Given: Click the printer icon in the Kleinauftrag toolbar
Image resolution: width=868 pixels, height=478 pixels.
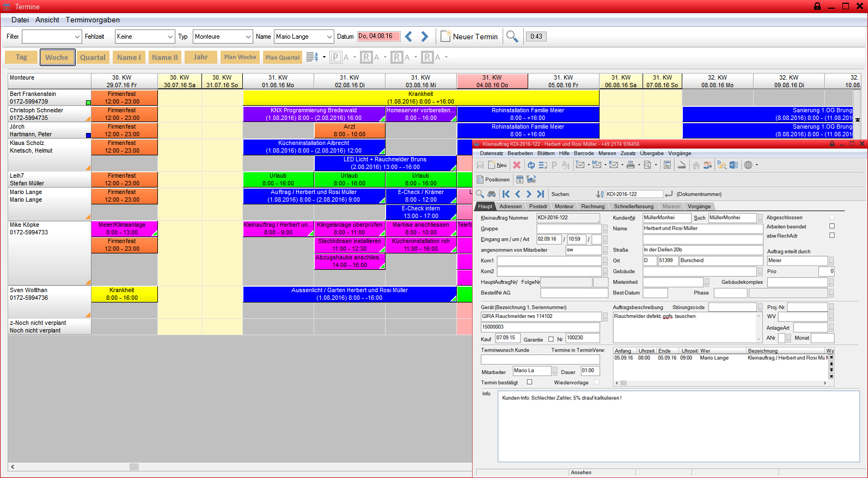Looking at the screenshot, I should point(631,165).
